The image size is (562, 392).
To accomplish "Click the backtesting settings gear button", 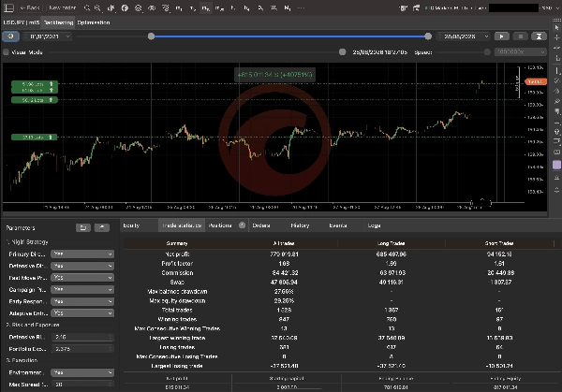I will click(x=10, y=36).
